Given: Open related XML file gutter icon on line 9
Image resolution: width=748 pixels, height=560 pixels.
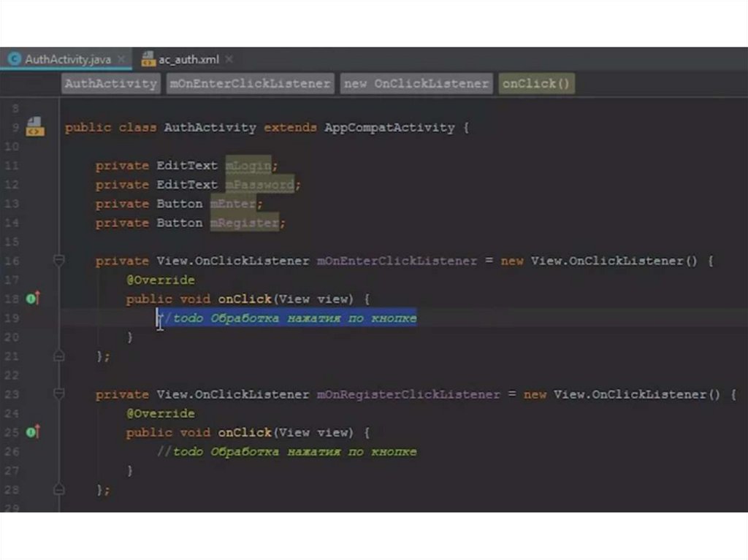Looking at the screenshot, I should [35, 127].
